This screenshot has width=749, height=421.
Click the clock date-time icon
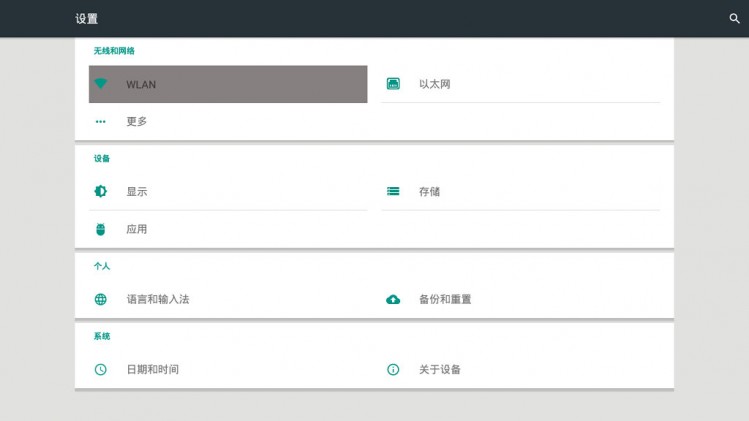[100, 369]
